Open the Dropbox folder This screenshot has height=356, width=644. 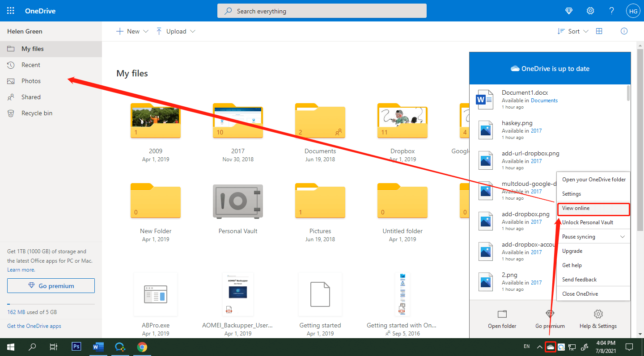pyautogui.click(x=402, y=121)
